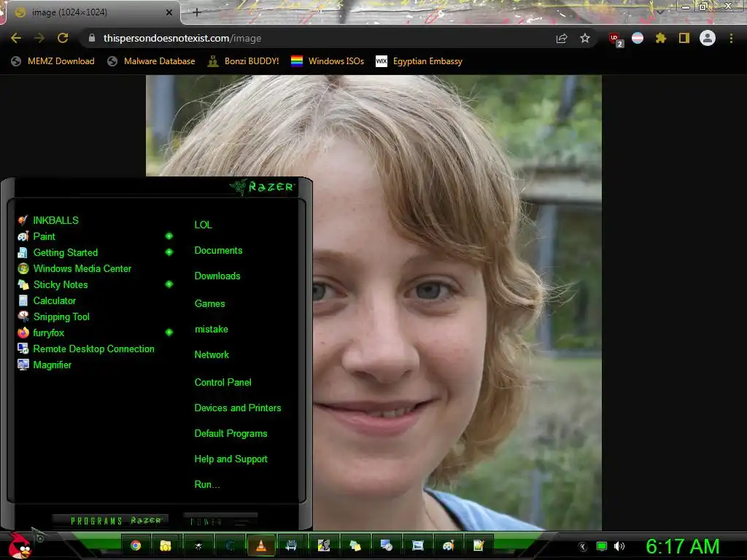
Task: Open the Sticky Notes taskbar icon
Action: point(355,545)
